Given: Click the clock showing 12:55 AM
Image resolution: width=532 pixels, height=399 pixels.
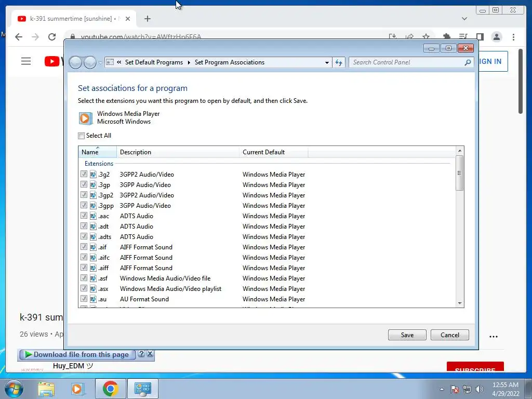Looking at the screenshot, I should [505, 385].
